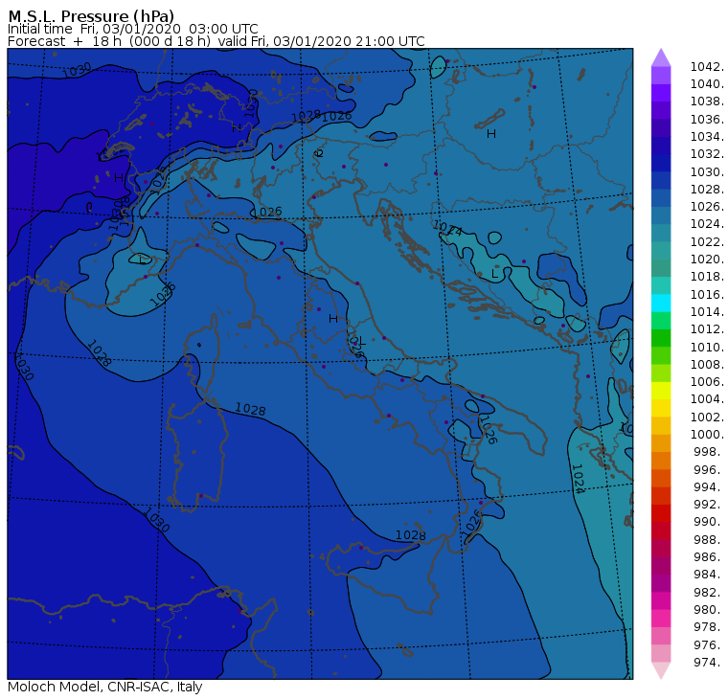Click the purple swatch between 1038 and 1040
This screenshot has height=700, width=728.
click(x=661, y=93)
